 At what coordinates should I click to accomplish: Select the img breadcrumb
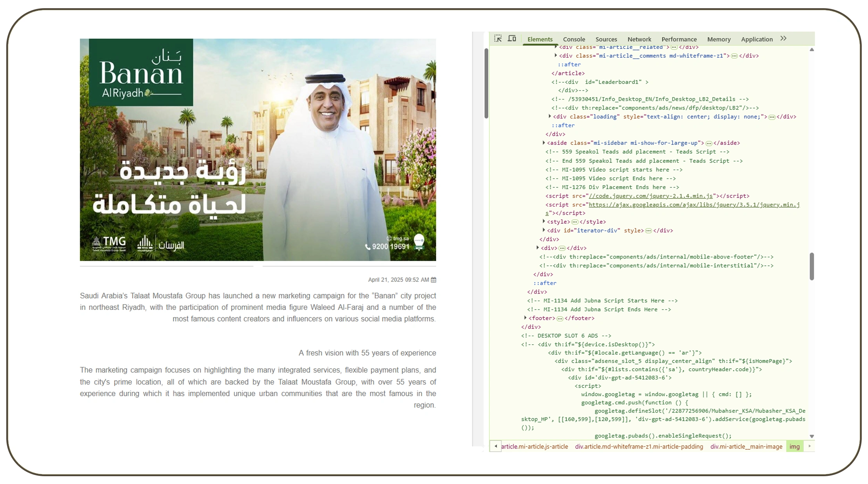point(795,447)
